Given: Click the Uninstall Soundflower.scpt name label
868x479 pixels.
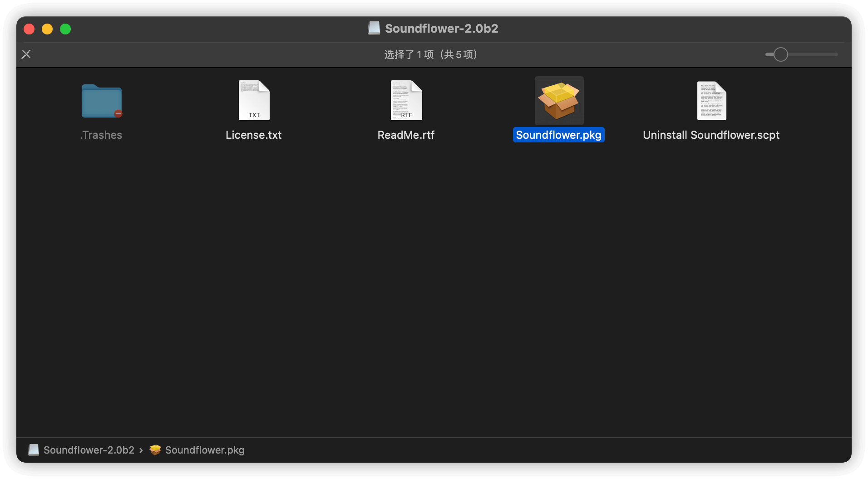Looking at the screenshot, I should pos(711,135).
